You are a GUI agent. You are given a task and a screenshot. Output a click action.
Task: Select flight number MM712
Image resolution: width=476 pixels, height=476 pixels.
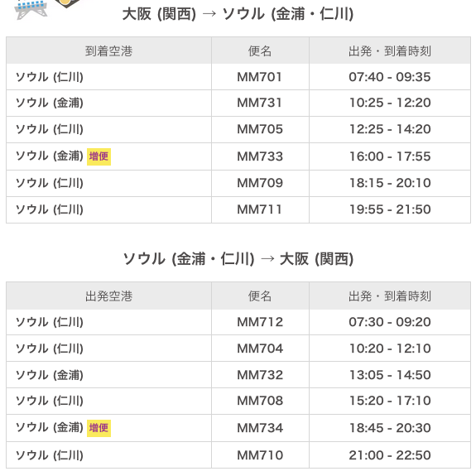260,322
